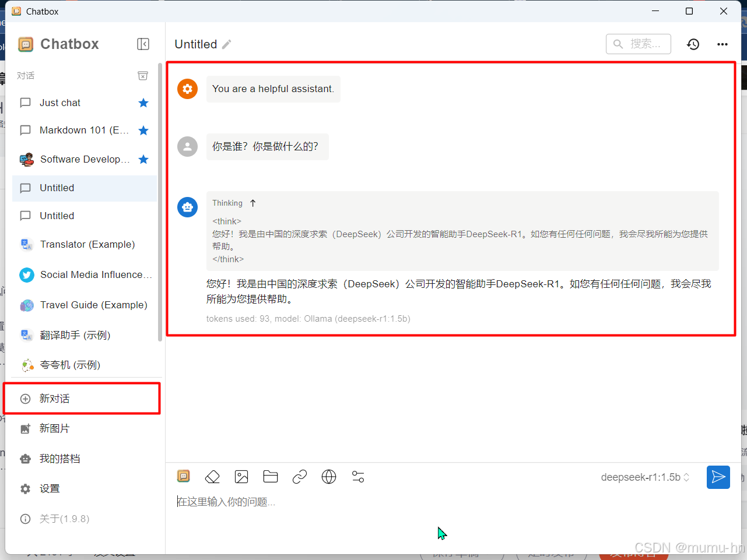Attach a file using the folder icon
Image resolution: width=747 pixels, height=560 pixels.
[271, 477]
